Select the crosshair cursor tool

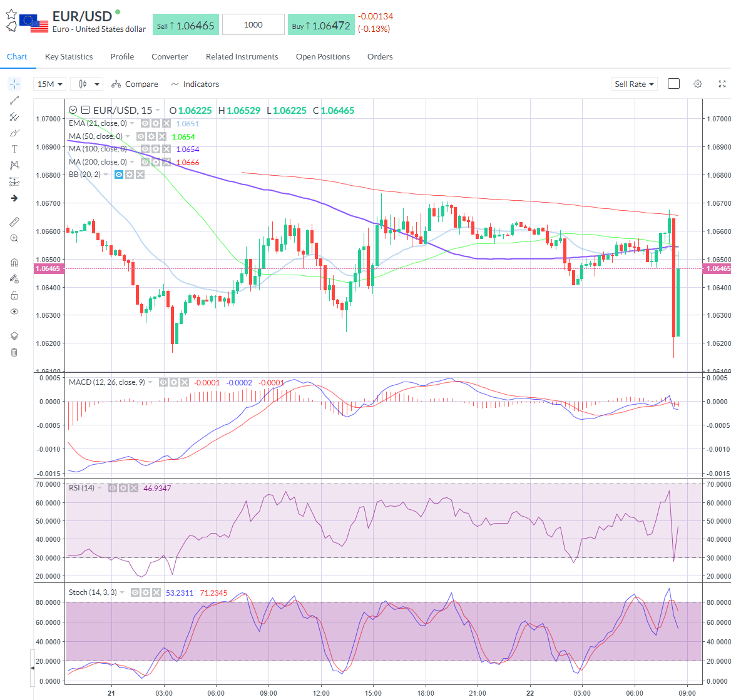click(x=14, y=84)
